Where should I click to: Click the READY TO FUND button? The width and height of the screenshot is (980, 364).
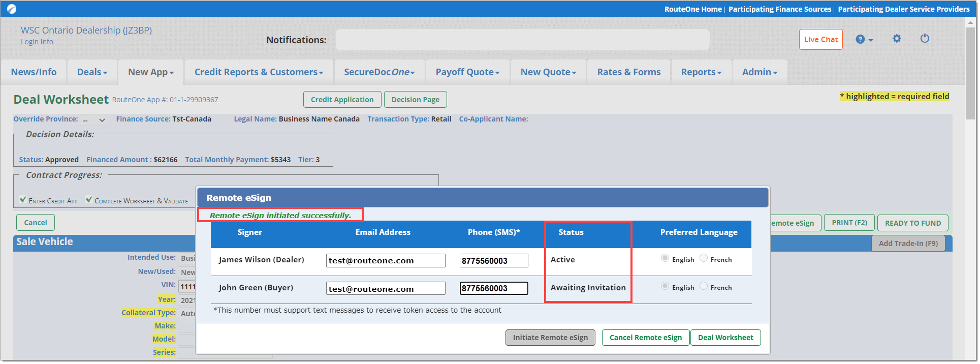coord(913,223)
